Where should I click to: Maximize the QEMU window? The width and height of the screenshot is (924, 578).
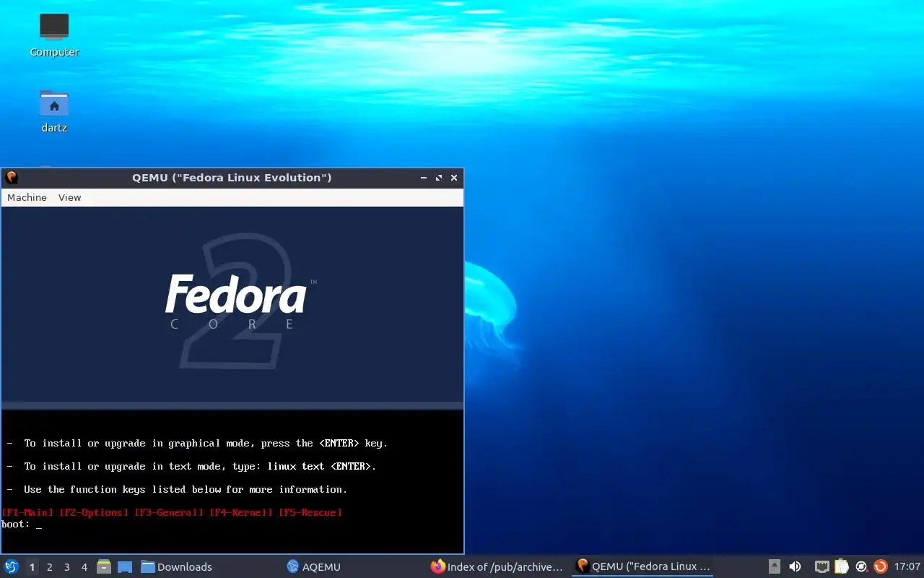(x=438, y=178)
